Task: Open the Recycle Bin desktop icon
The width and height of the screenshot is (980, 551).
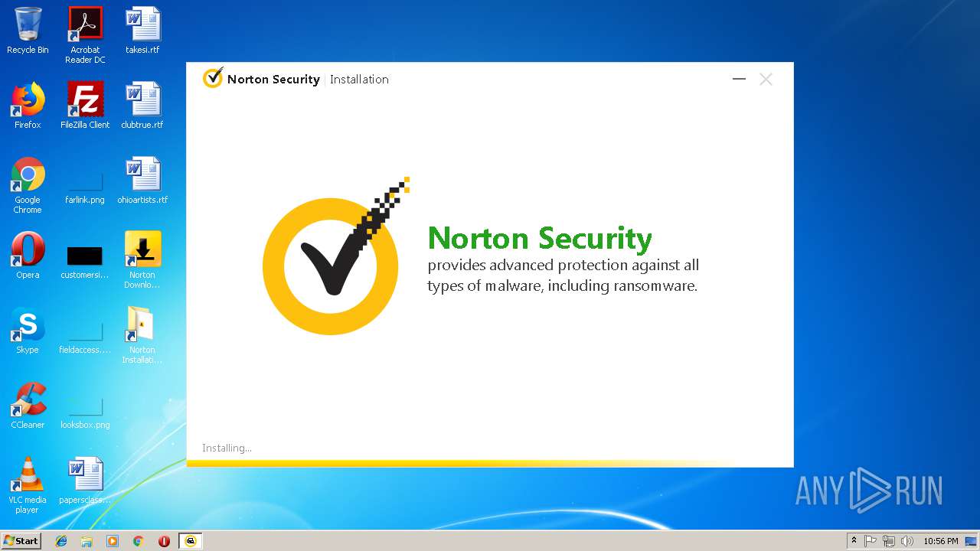Action: [28, 31]
